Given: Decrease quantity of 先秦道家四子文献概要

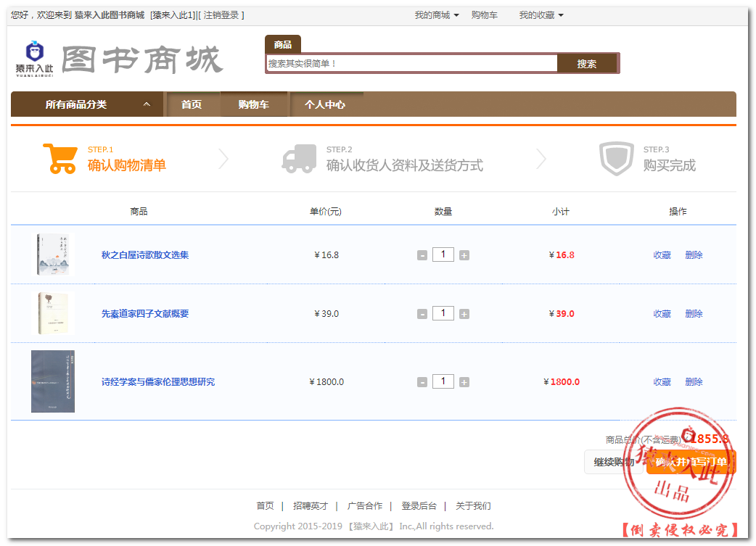Looking at the screenshot, I should 422,314.
